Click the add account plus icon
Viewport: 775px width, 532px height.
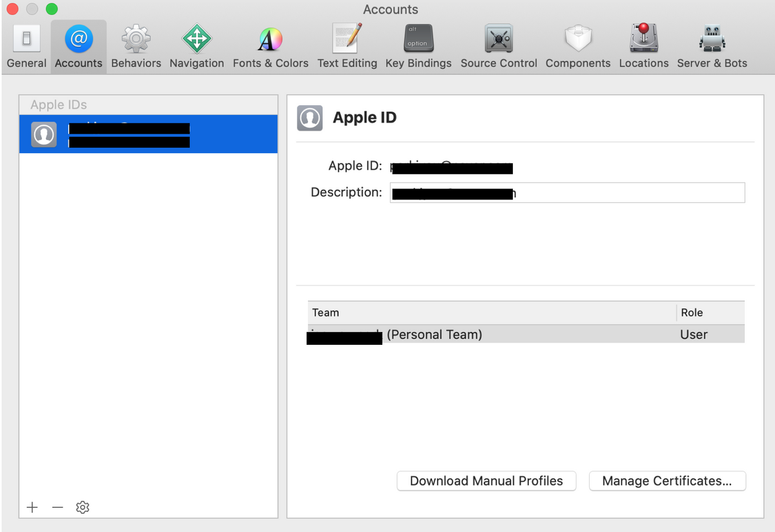point(32,507)
